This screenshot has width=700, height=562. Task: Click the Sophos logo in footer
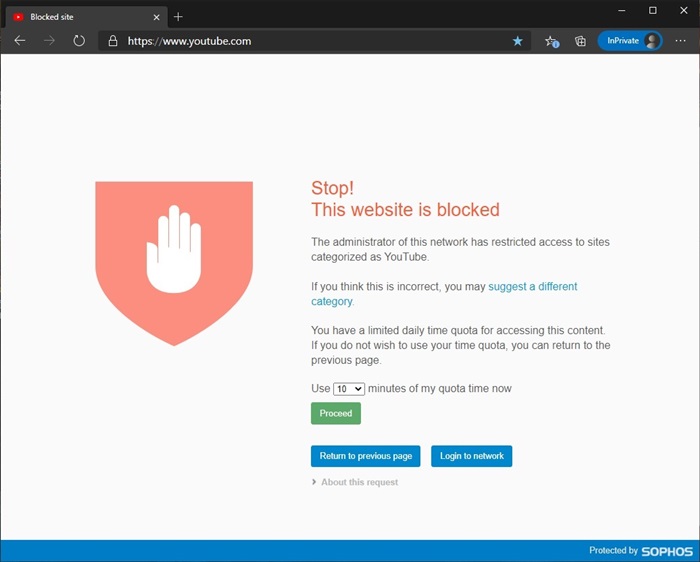(x=667, y=551)
